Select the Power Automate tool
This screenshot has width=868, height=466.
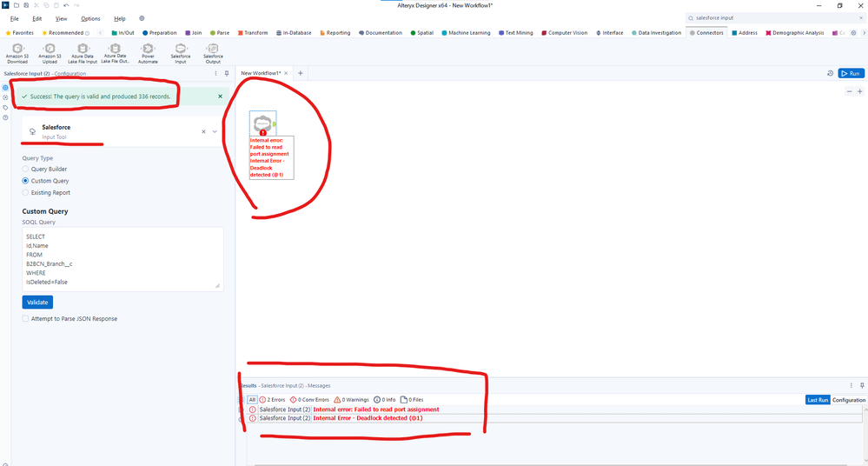(x=148, y=53)
